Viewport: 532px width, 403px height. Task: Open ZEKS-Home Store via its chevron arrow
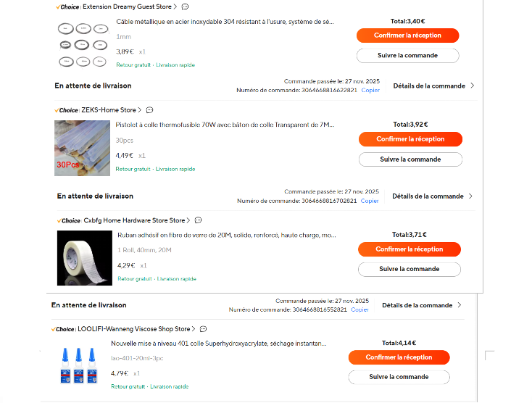point(139,110)
